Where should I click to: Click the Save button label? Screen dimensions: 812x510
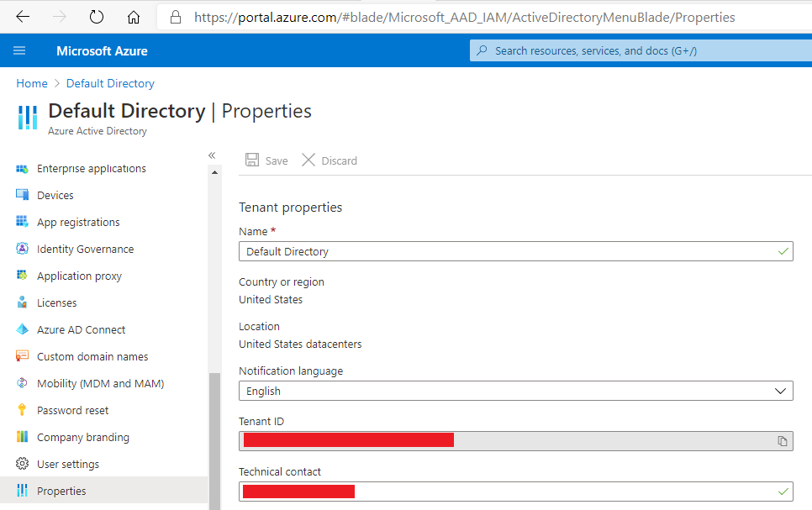pyautogui.click(x=277, y=161)
